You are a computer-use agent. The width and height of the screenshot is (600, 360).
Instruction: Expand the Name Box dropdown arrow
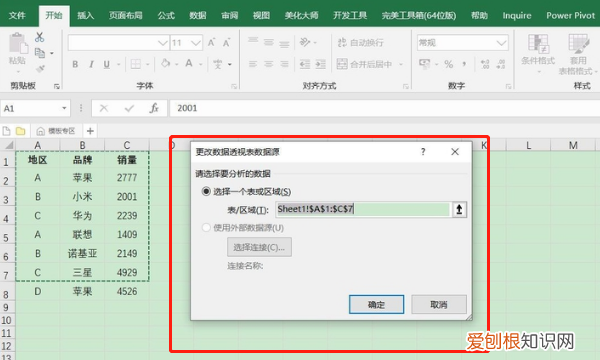(x=64, y=108)
